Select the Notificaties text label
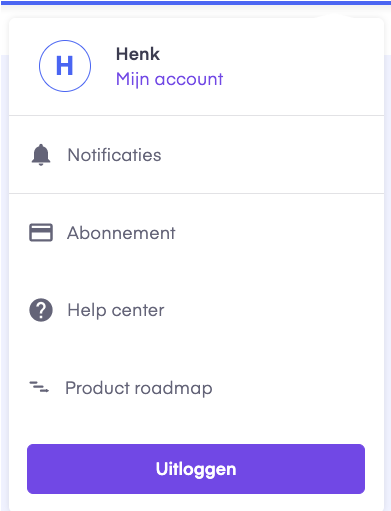The image size is (391, 511). (114, 155)
